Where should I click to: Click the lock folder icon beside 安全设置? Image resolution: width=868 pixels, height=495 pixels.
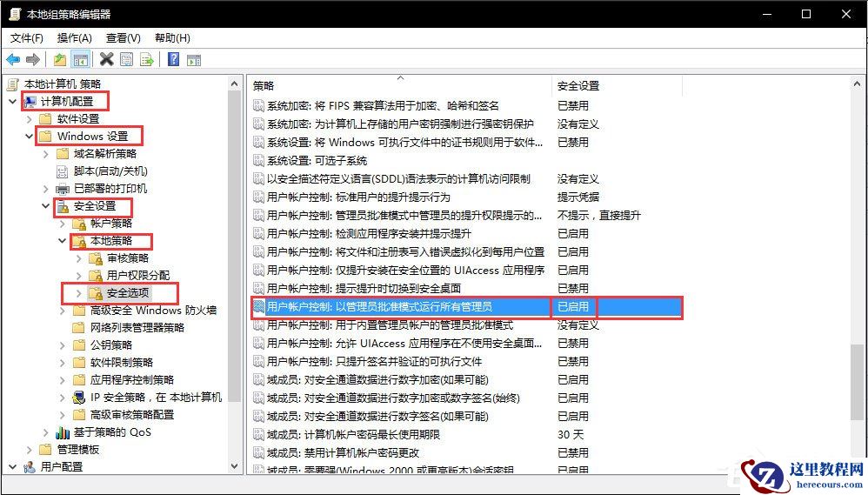(63, 206)
